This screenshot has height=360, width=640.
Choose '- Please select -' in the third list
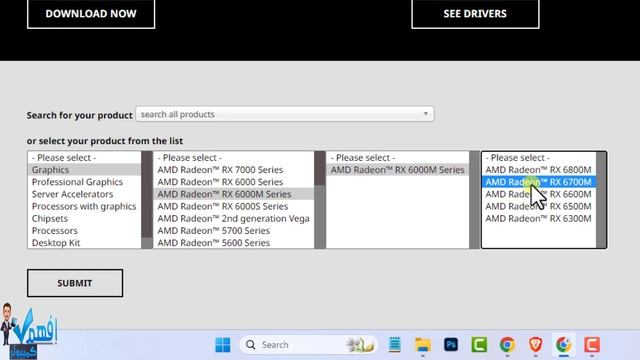coord(398,158)
